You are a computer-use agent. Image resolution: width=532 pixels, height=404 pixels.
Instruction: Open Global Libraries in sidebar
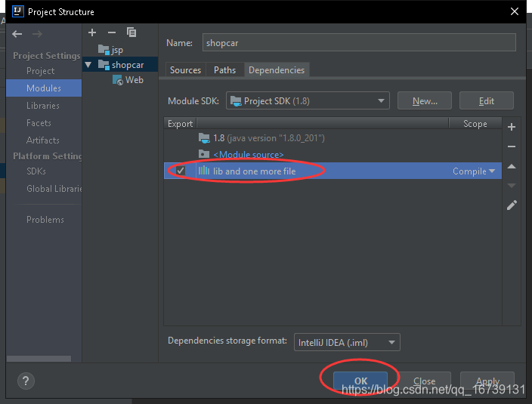54,189
